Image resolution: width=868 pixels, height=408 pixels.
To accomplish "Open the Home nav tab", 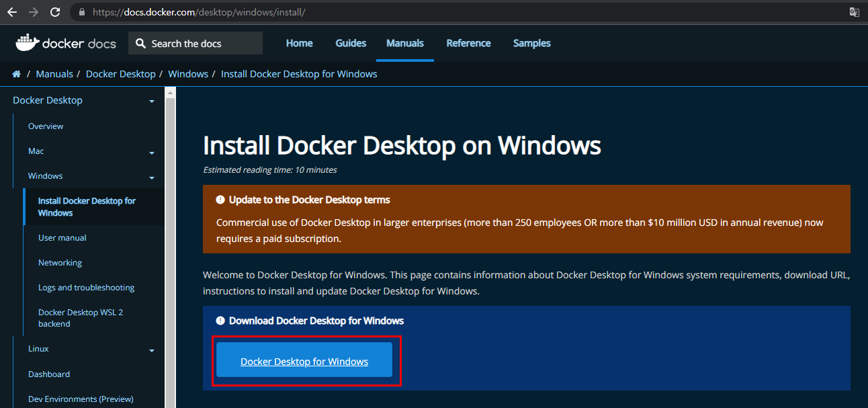I will pyautogui.click(x=299, y=43).
